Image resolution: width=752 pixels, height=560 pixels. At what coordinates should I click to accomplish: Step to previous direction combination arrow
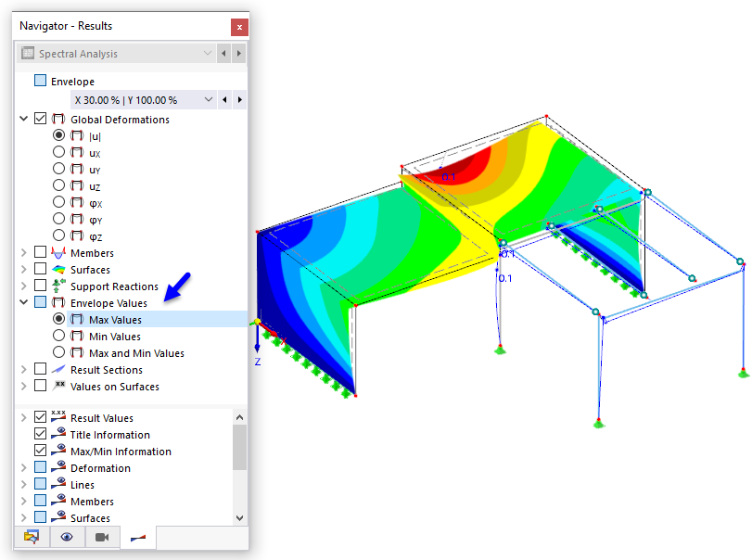(224, 100)
